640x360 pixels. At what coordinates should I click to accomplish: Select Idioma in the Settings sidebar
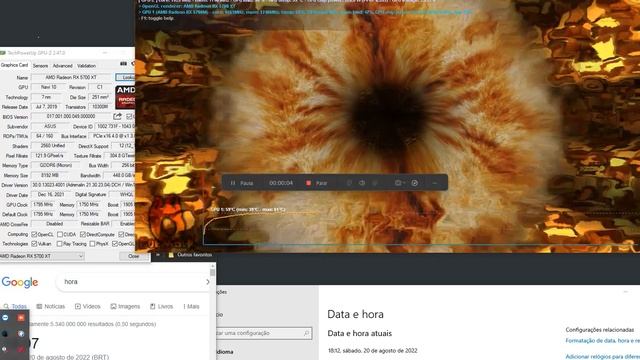(x=224, y=352)
